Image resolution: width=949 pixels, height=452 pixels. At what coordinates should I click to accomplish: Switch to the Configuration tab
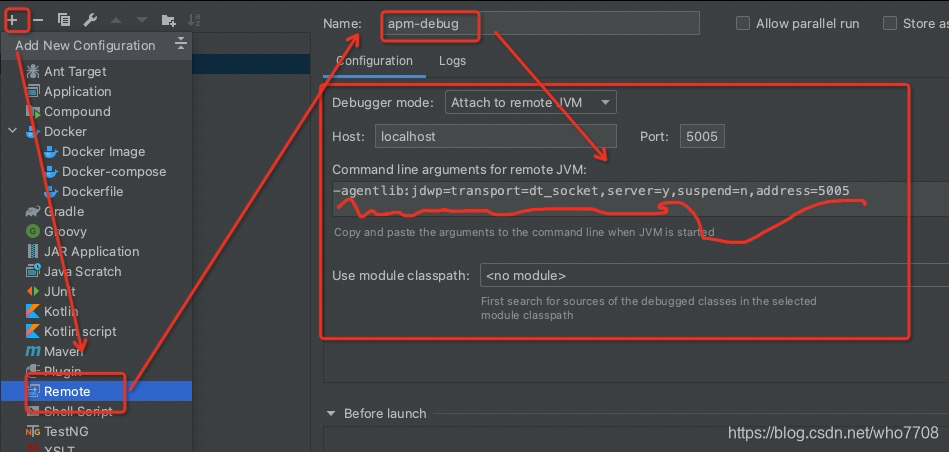[374, 61]
